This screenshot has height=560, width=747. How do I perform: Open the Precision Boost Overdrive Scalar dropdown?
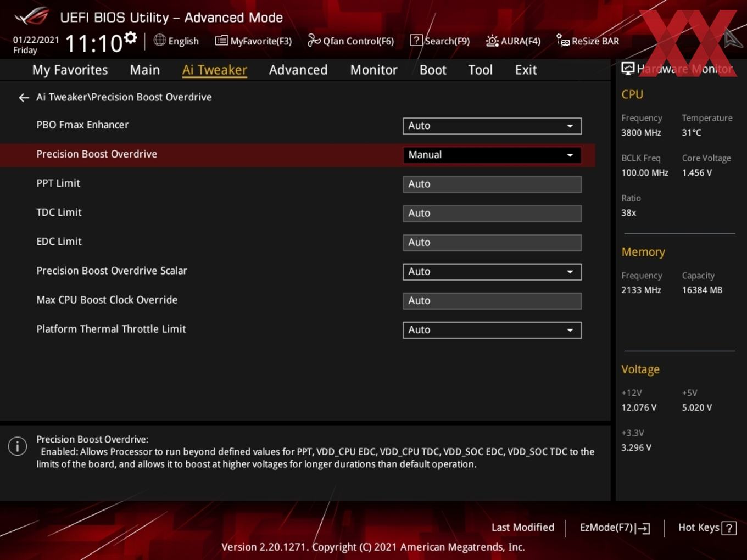492,272
